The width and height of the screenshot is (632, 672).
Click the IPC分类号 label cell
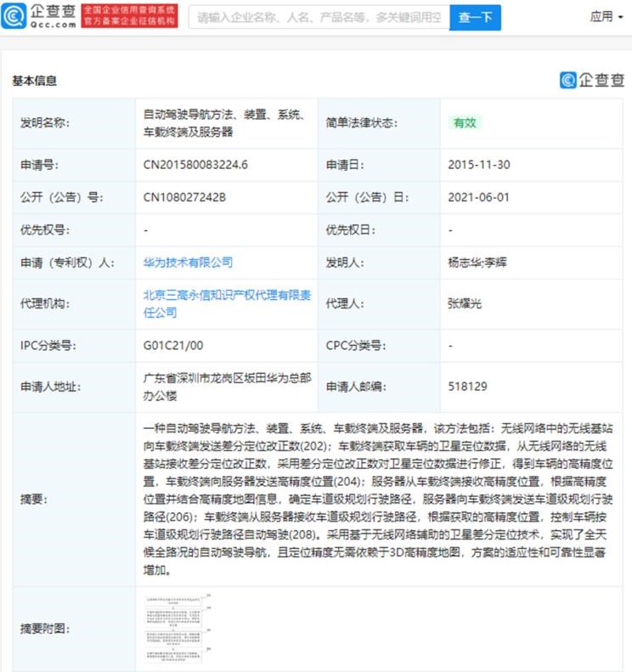[74, 346]
